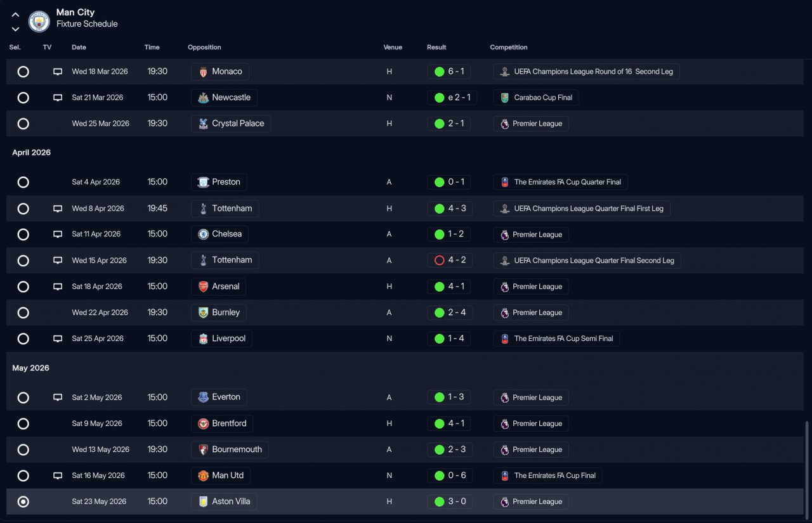Click the Man City club badge icon

(x=39, y=22)
